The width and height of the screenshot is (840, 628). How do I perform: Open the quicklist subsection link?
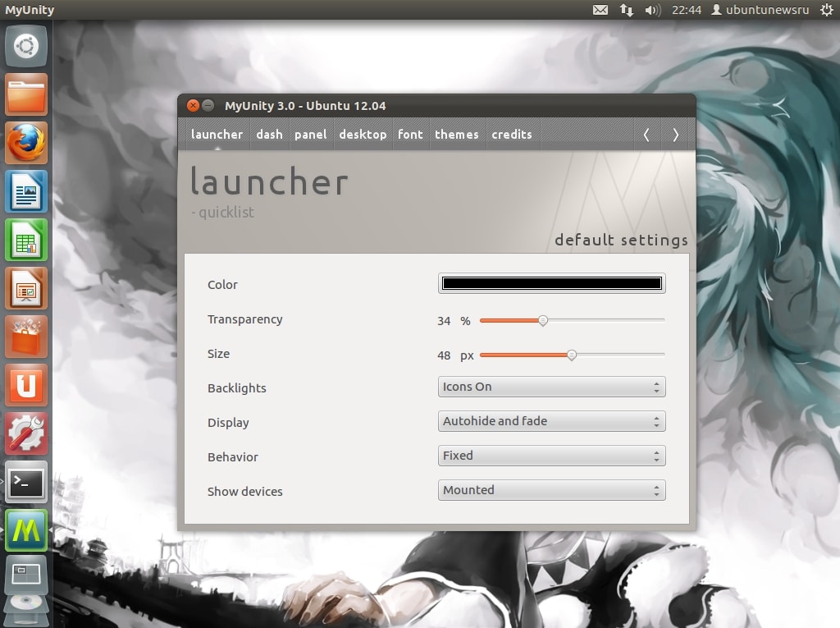click(223, 213)
